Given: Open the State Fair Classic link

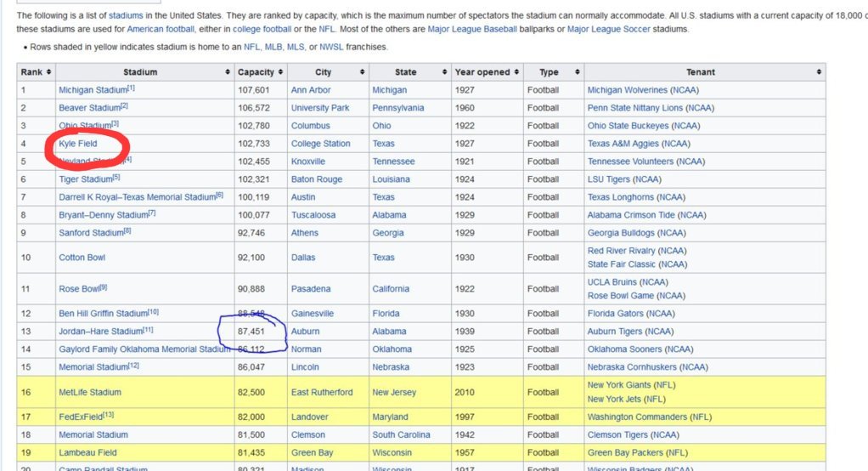Looking at the screenshot, I should pyautogui.click(x=621, y=264).
